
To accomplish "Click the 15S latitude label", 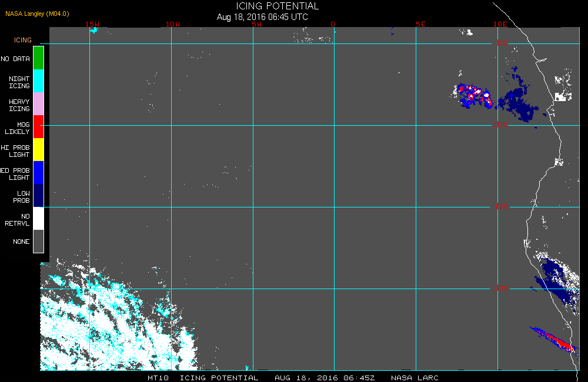I will click(501, 206).
